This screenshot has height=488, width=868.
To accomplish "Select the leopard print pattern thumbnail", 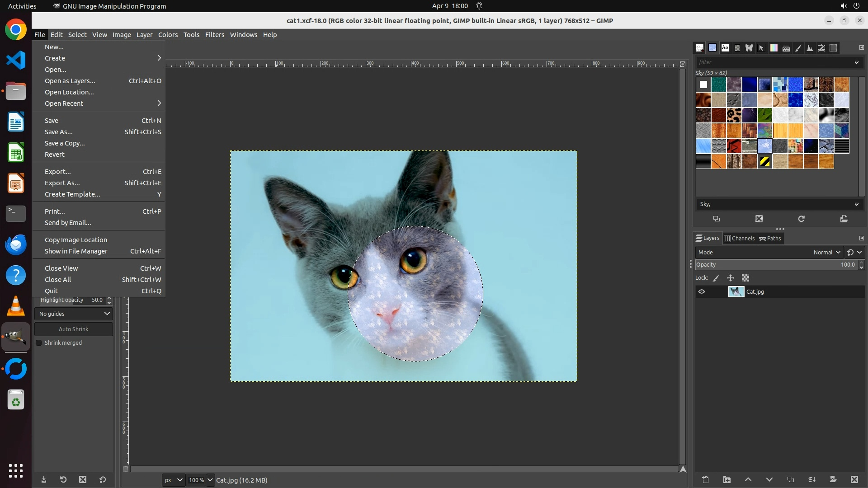I will pyautogui.click(x=734, y=115).
